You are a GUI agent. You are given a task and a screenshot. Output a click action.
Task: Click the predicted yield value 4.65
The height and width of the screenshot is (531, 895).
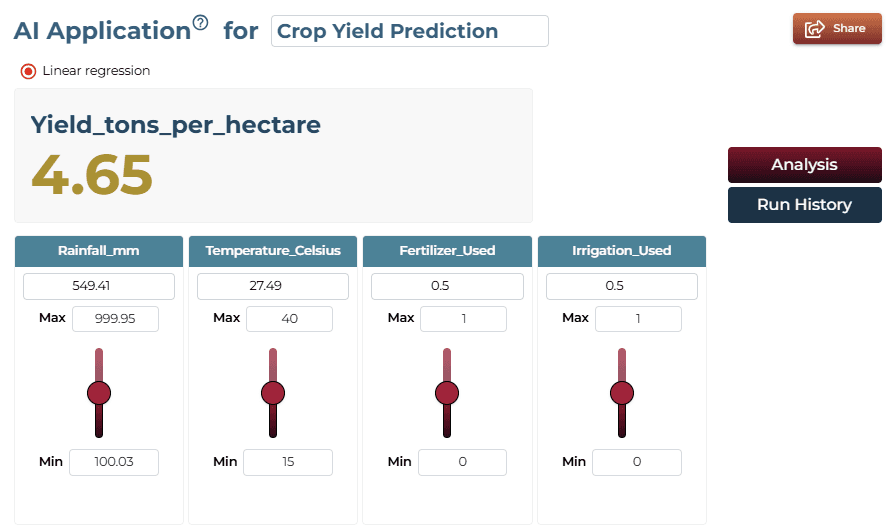(x=92, y=175)
